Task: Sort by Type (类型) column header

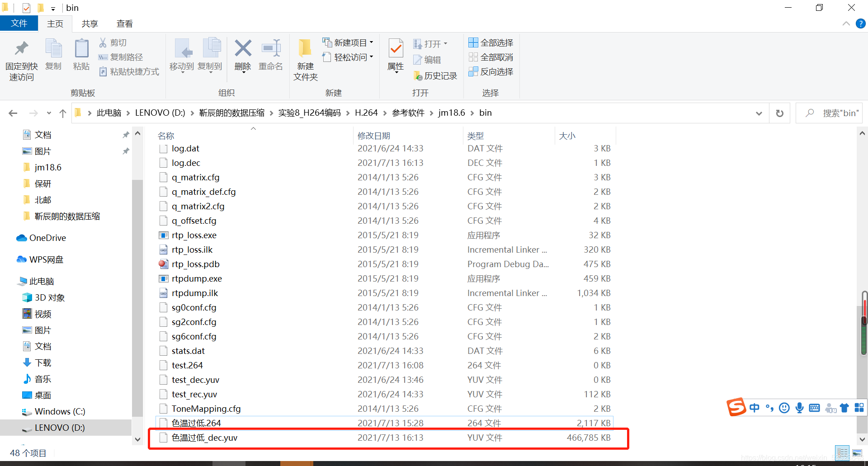Action: [475, 136]
